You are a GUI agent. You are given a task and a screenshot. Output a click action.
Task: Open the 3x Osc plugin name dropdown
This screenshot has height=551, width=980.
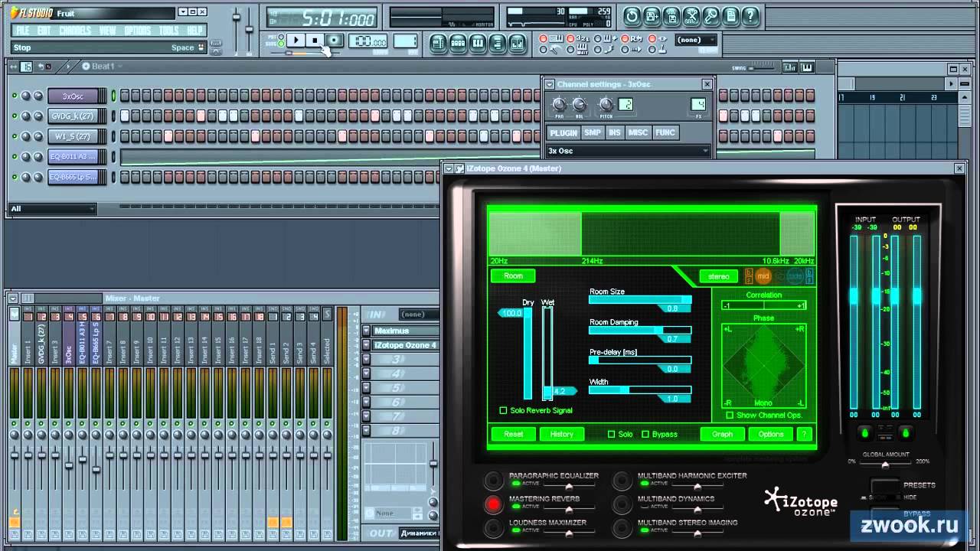click(629, 151)
